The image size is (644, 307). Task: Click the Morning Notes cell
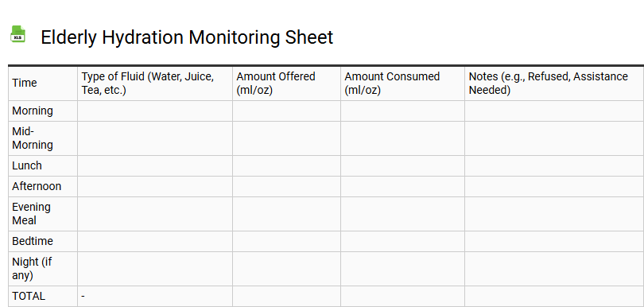[554, 111]
